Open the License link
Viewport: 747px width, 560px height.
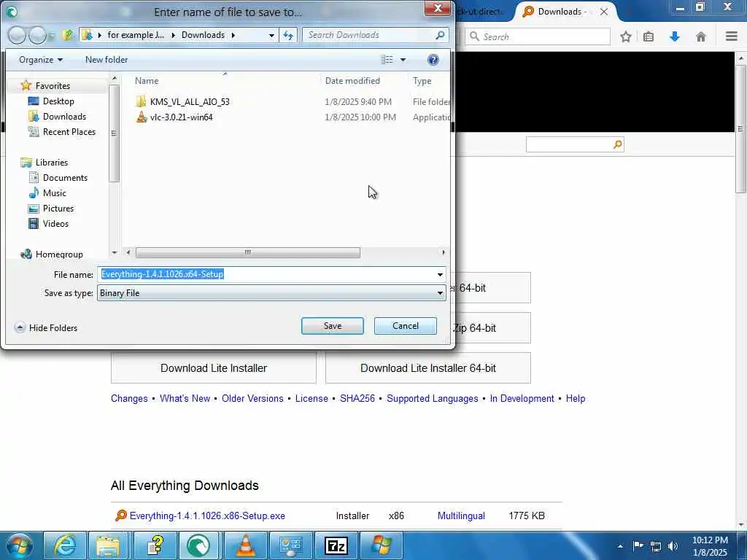[311, 399]
